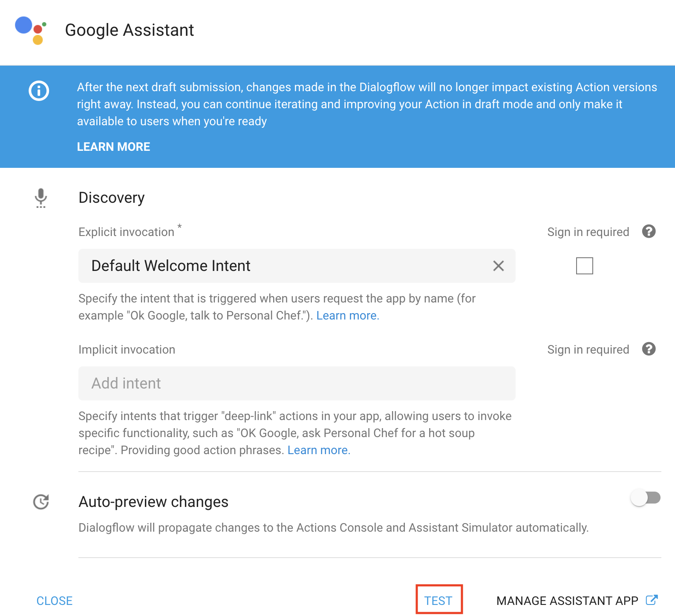Click the Auto-preview changes refresh icon
Image resolution: width=675 pixels, height=616 pixels.
[41, 502]
